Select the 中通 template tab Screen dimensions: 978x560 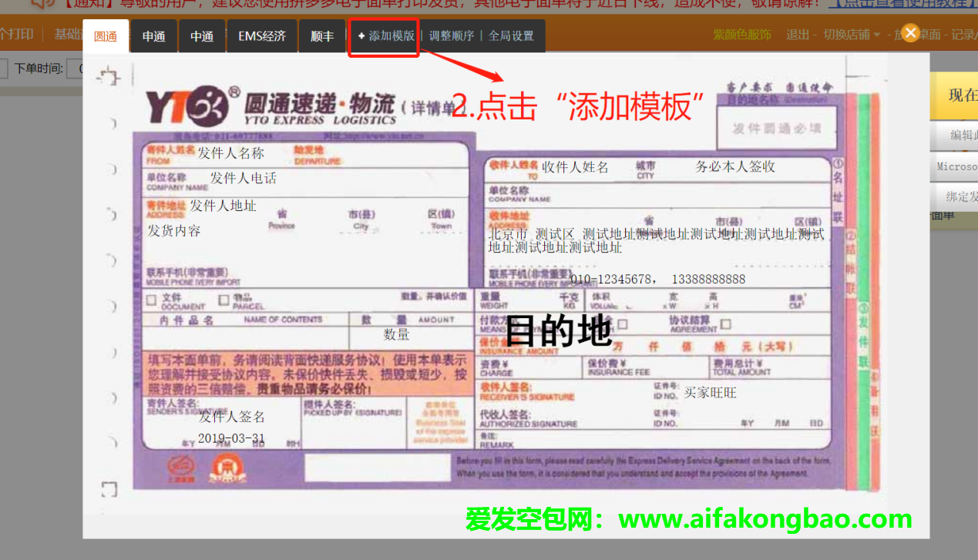pos(202,36)
